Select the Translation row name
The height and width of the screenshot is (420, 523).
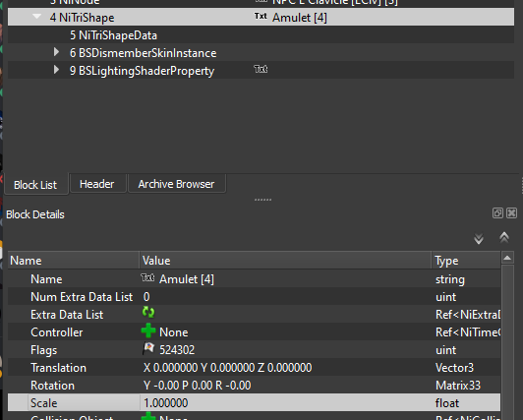[x=58, y=368]
